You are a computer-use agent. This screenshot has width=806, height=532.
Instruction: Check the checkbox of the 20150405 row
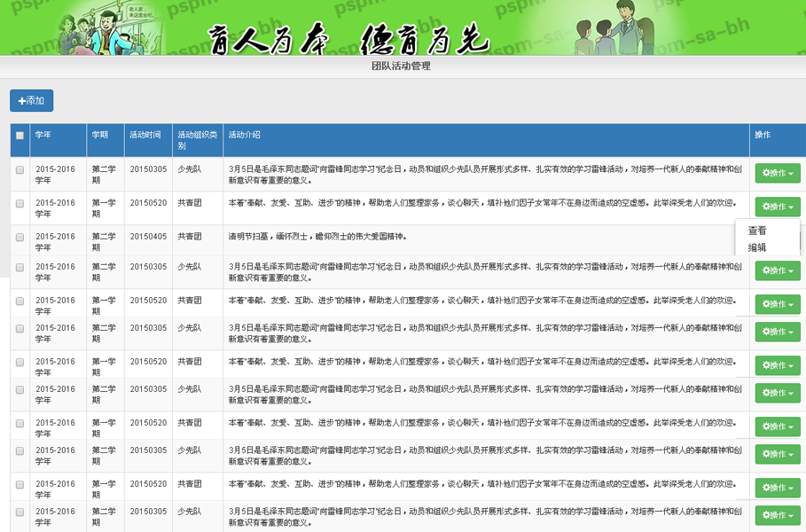point(20,238)
